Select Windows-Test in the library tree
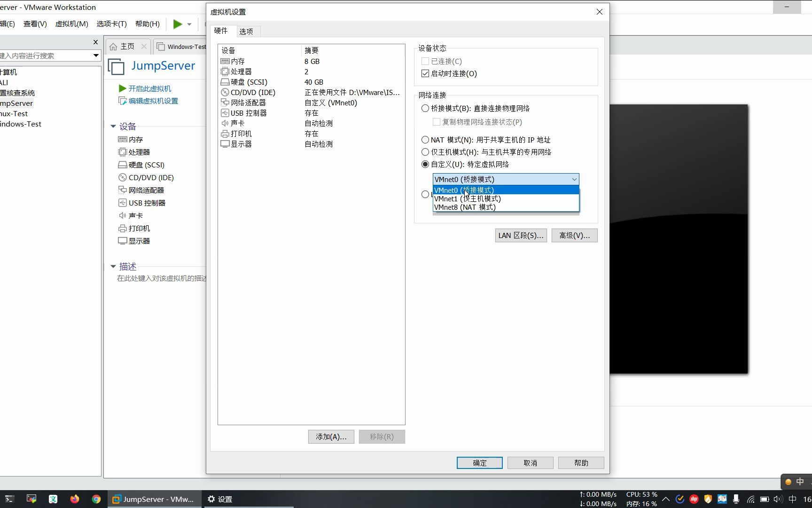The width and height of the screenshot is (812, 508). [21, 124]
